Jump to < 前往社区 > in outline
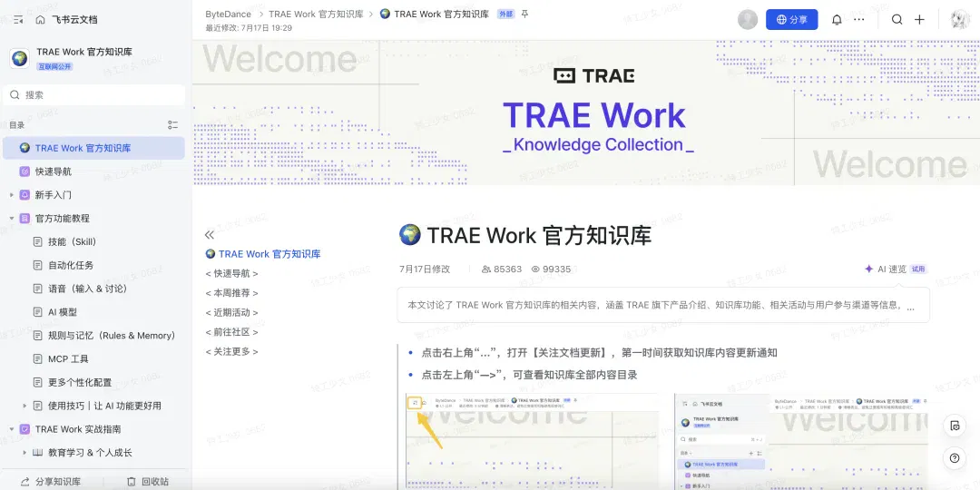The height and width of the screenshot is (490, 980). (x=232, y=332)
